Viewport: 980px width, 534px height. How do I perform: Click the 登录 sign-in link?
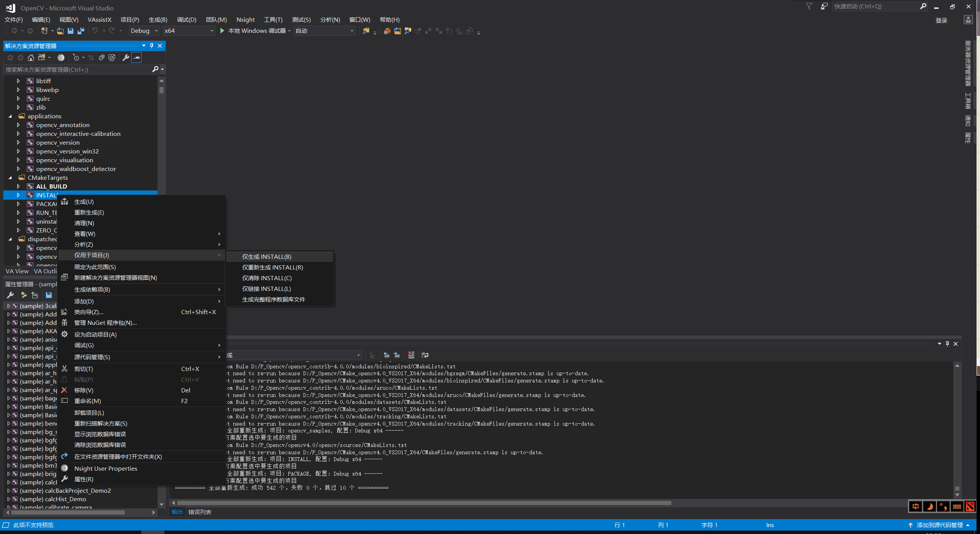coord(941,20)
